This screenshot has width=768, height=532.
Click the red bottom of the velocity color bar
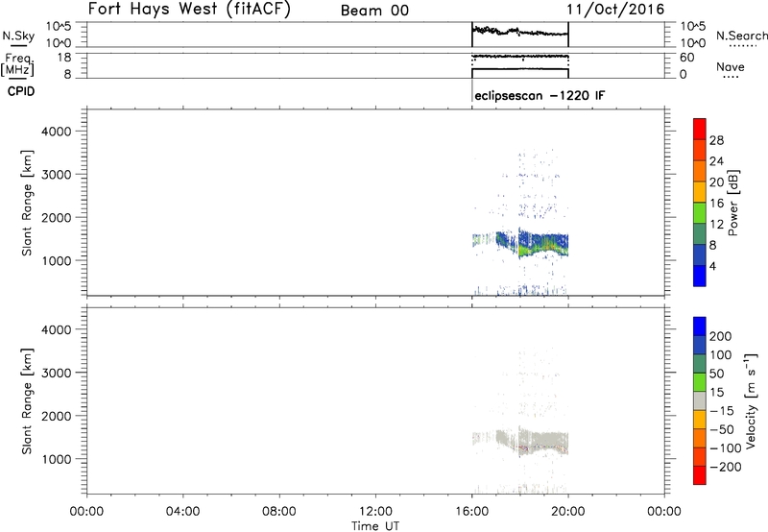click(700, 475)
